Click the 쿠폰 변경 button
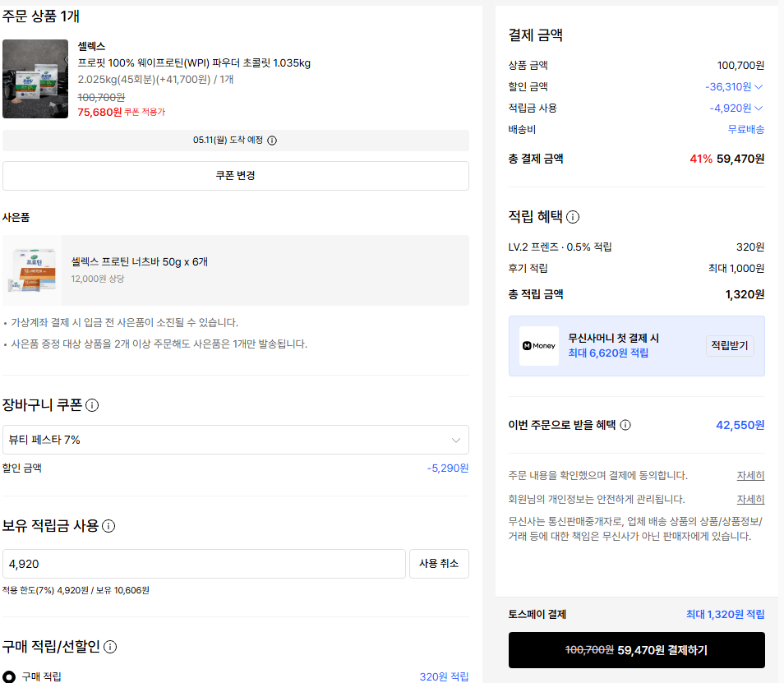The height and width of the screenshot is (683, 784). click(236, 176)
